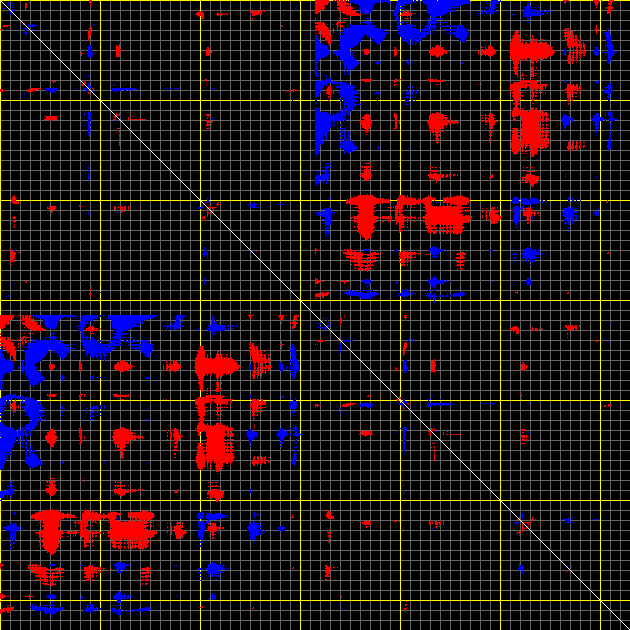The image size is (630, 630).
Task: Pick the red cluster directly above the tall lower-left red block
Action: coord(214,364)
